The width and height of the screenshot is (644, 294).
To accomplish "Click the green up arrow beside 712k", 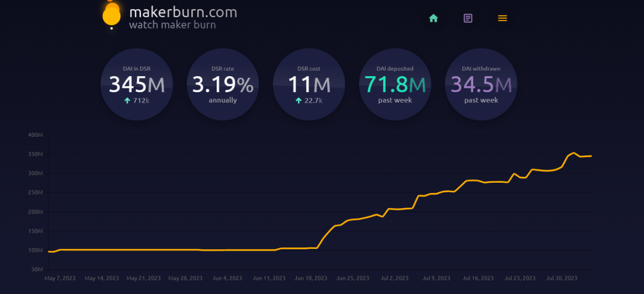I will [127, 101].
